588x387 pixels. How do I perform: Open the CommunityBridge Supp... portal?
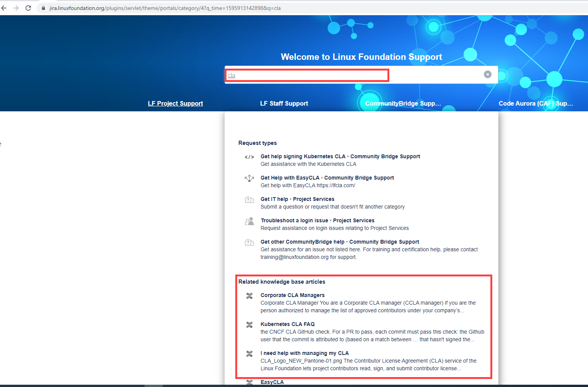coord(403,103)
